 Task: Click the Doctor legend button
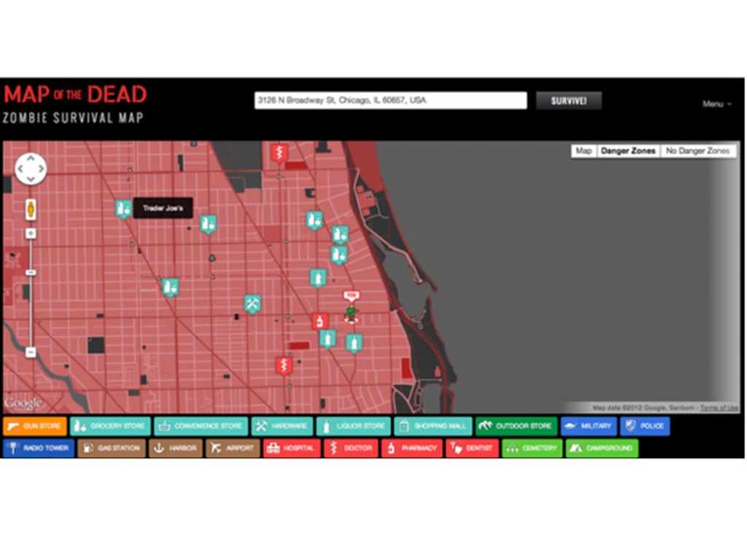coord(351,448)
